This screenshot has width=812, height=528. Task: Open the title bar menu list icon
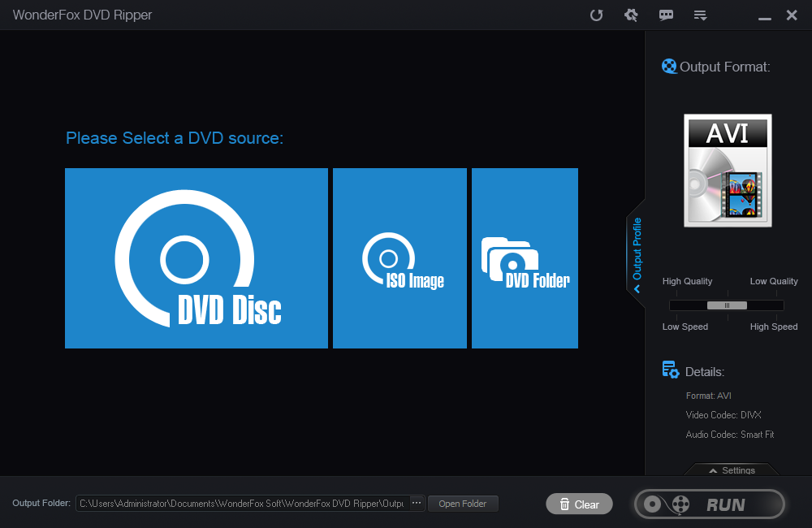[700, 15]
